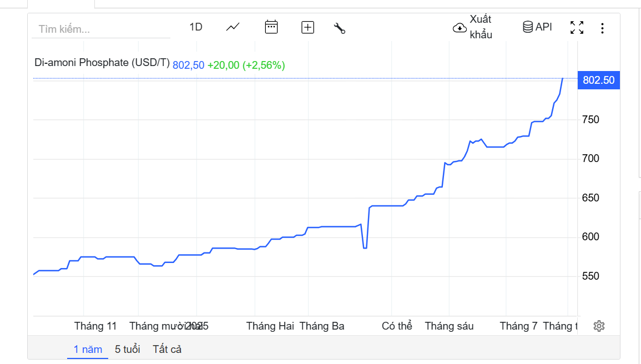Viewport: 641px width, 364px height.
Task: Switch to the "Tất cả" range tab
Action: click(167, 350)
